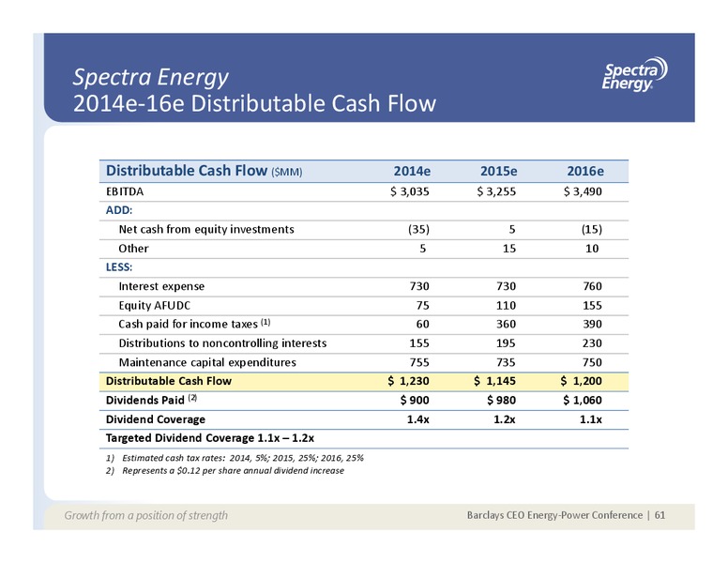
Task: Click footnote 1 on estimated cash tax rates
Action: [x=235, y=458]
